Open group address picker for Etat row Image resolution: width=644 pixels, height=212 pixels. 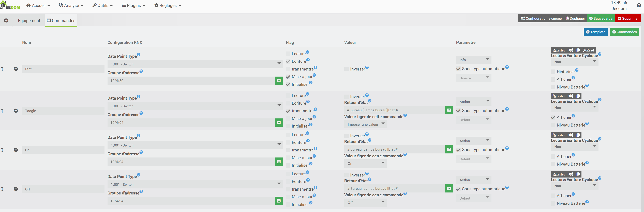point(279,81)
